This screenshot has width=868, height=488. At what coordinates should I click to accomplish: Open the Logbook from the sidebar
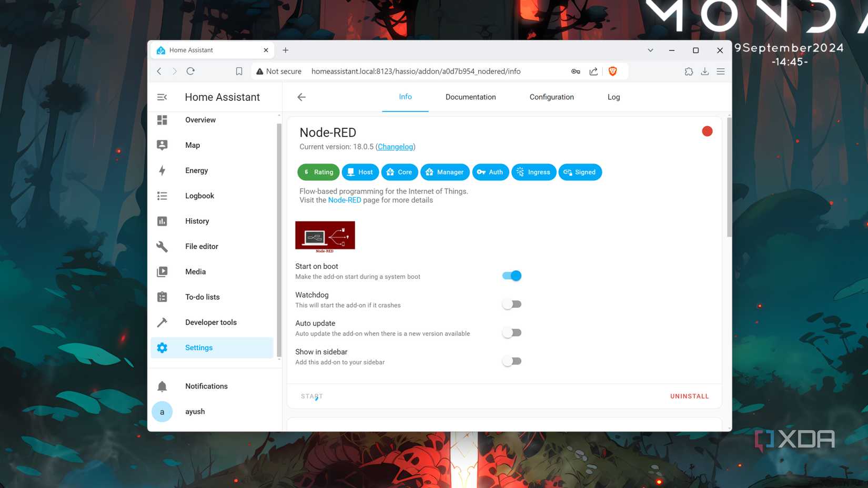coord(162,196)
